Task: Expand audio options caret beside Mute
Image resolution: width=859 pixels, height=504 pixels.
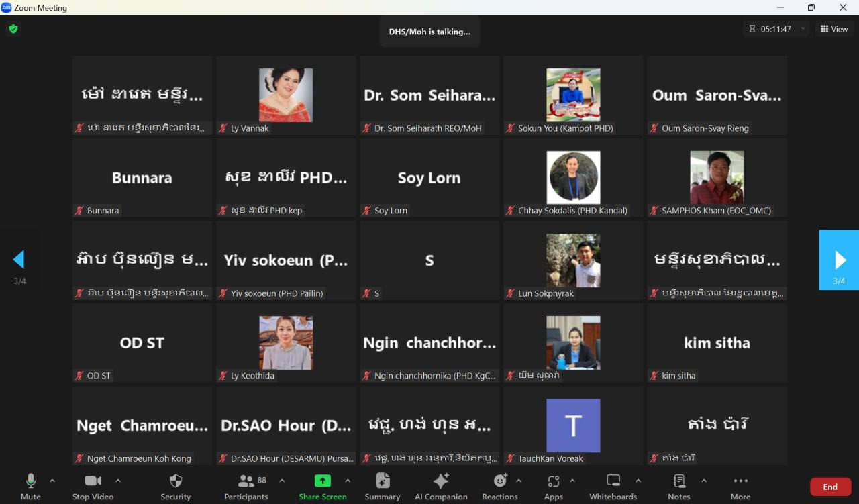Action: (52, 481)
